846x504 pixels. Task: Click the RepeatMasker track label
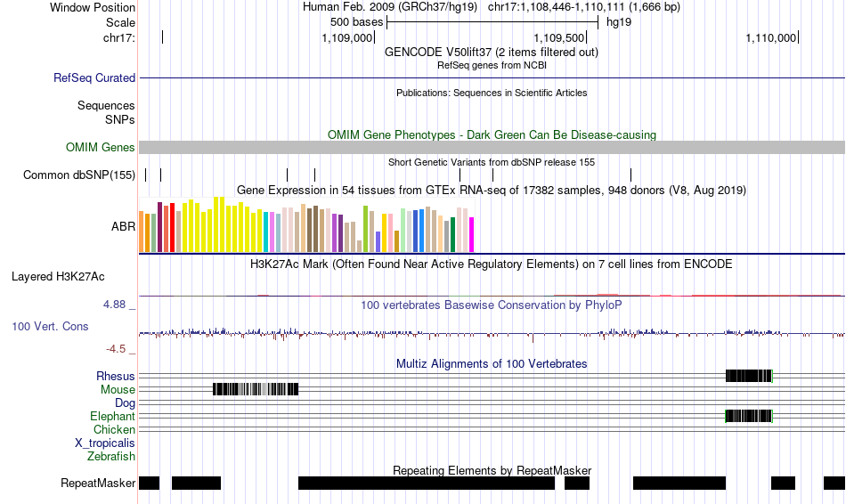coord(98,483)
